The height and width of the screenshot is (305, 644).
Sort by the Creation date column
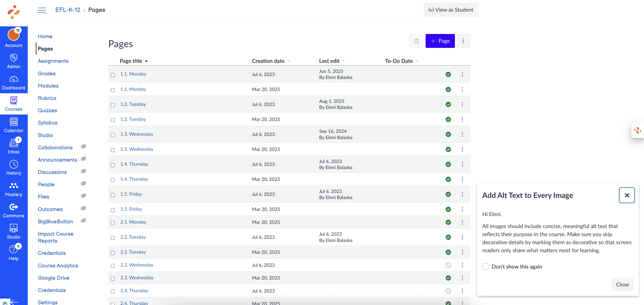(x=268, y=61)
